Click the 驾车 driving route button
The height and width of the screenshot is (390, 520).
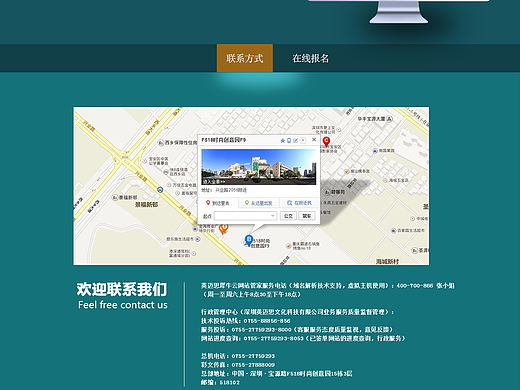307,216
